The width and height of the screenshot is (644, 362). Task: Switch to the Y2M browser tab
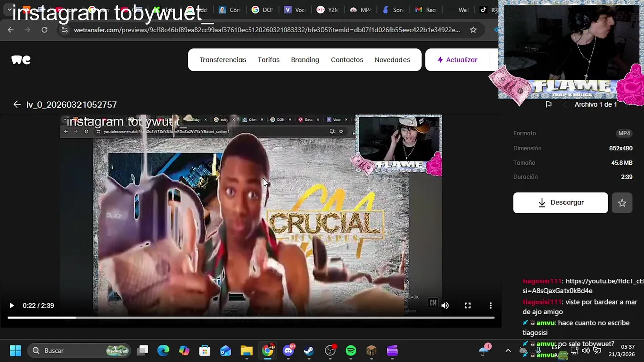tap(328, 10)
